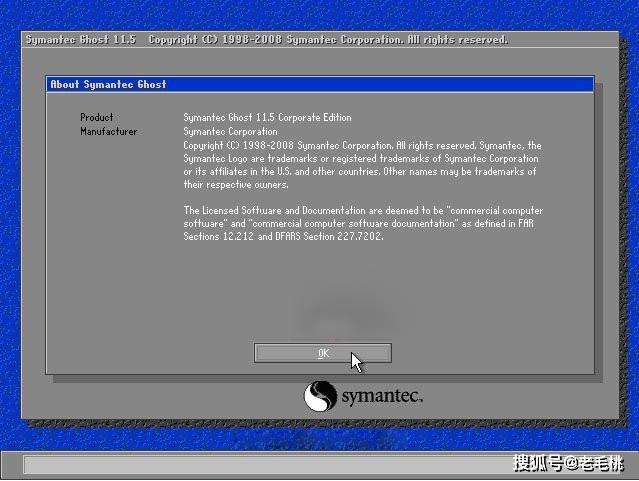Click the Symantec logo icon
The image size is (639, 481).
(320, 396)
